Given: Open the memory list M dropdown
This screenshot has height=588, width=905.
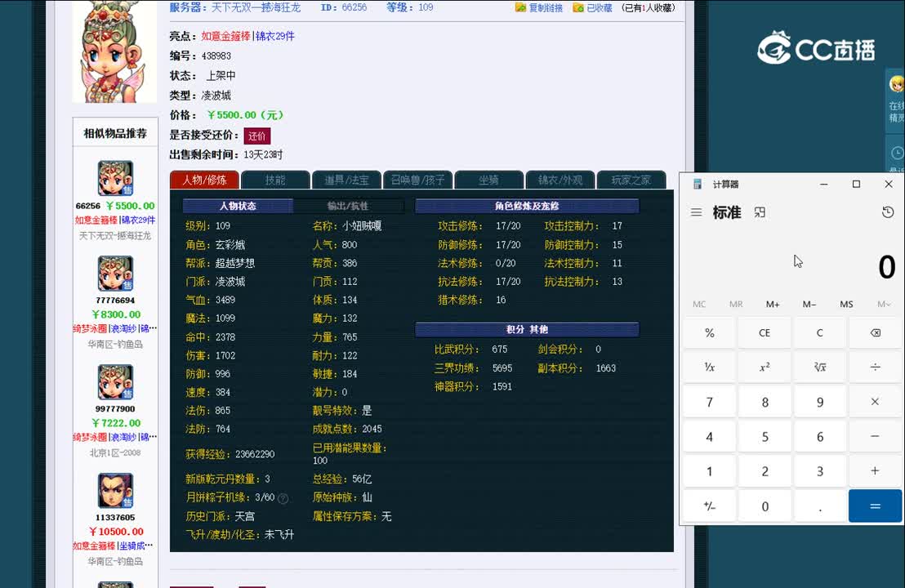Looking at the screenshot, I should (x=883, y=304).
